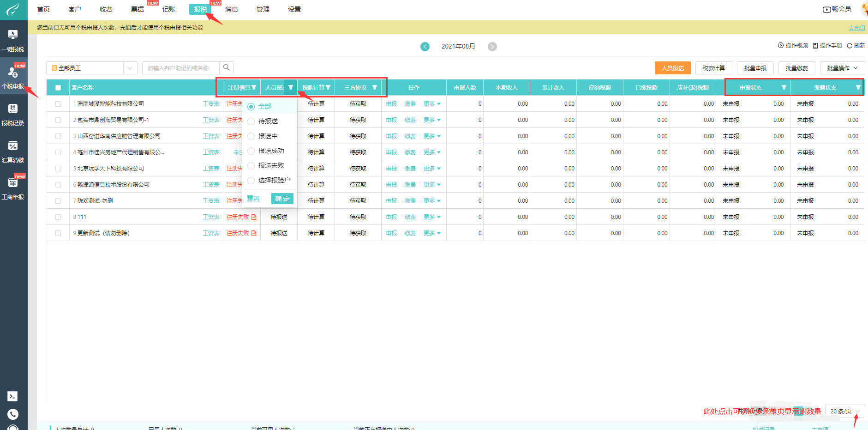Expand 更多 for 陈欢测试-勿删
The image size is (868, 430).
click(432, 201)
